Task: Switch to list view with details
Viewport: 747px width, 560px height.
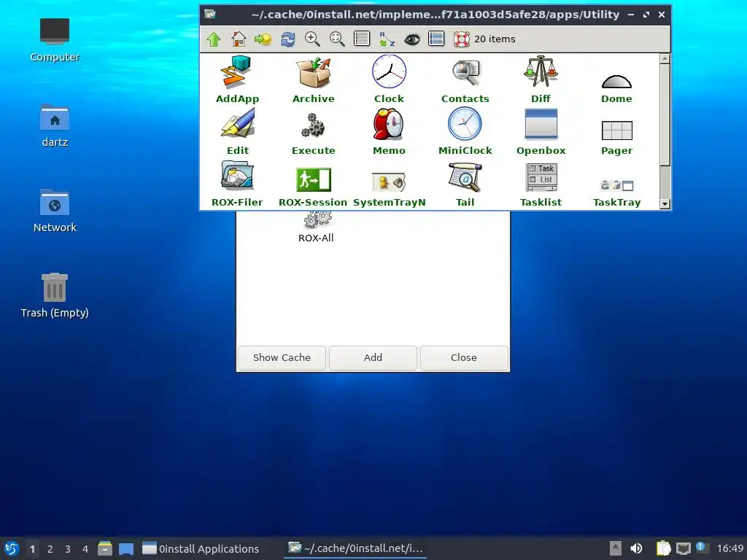Action: [x=362, y=39]
